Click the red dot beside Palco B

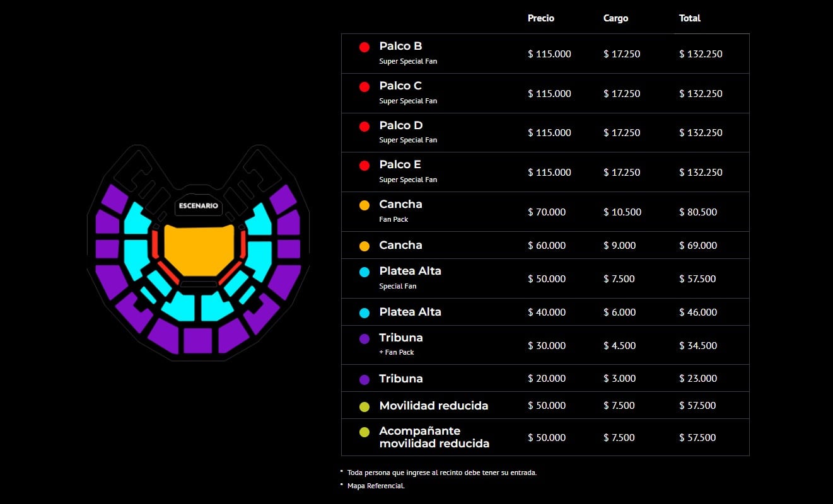click(x=364, y=46)
